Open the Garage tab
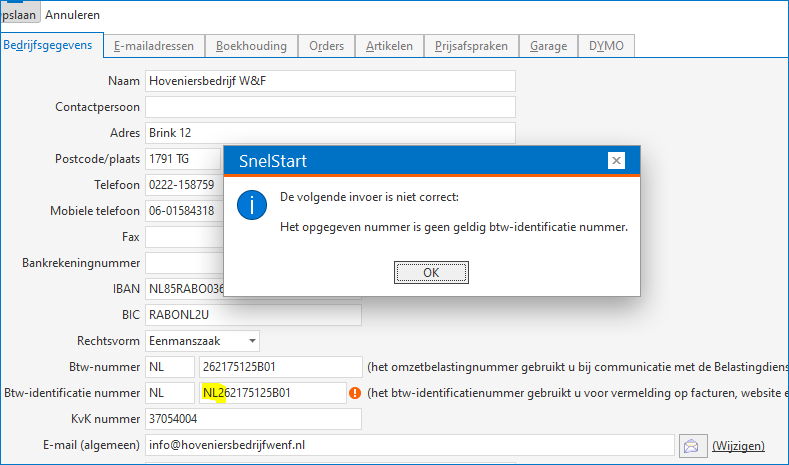 point(548,46)
